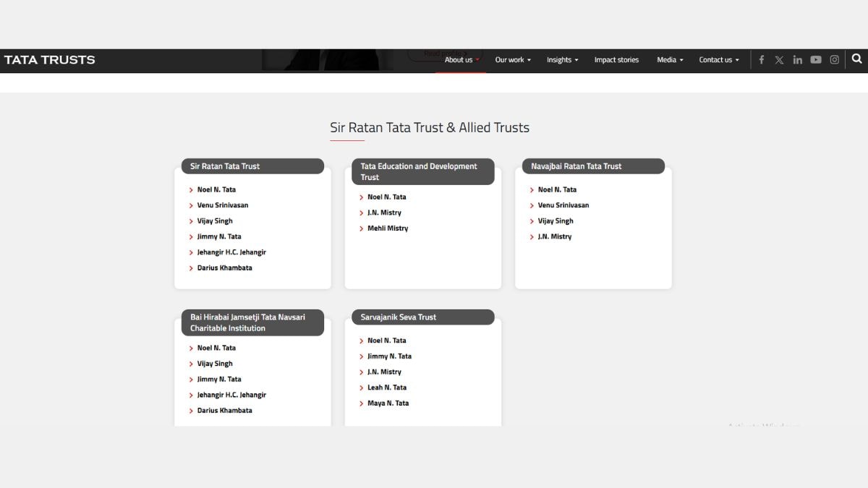868x488 pixels.
Task: Click Jehangir H.C. Jehangir under Bai Hirabai institution
Action: [231, 395]
